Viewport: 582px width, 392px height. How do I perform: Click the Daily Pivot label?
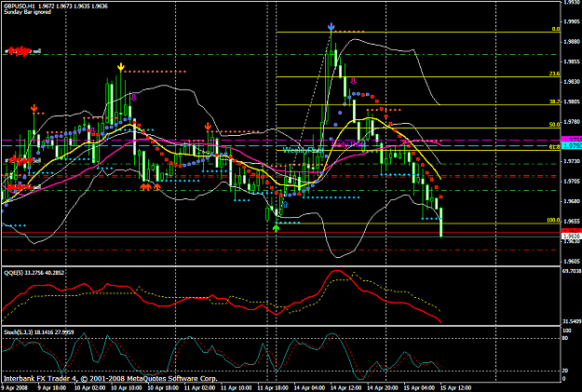pyautogui.click(x=349, y=144)
